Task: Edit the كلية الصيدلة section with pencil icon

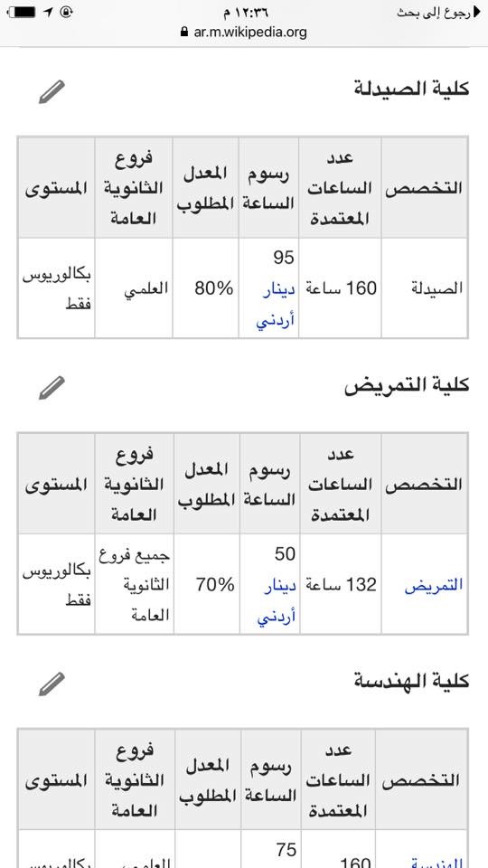Action: tap(52, 91)
